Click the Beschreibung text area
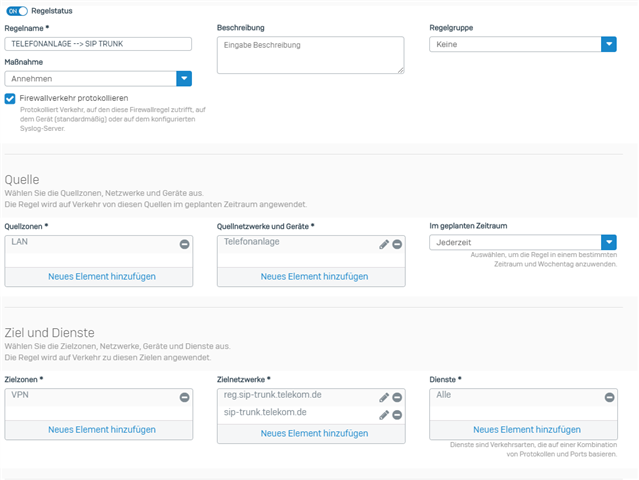The width and height of the screenshot is (639, 480). [310, 55]
